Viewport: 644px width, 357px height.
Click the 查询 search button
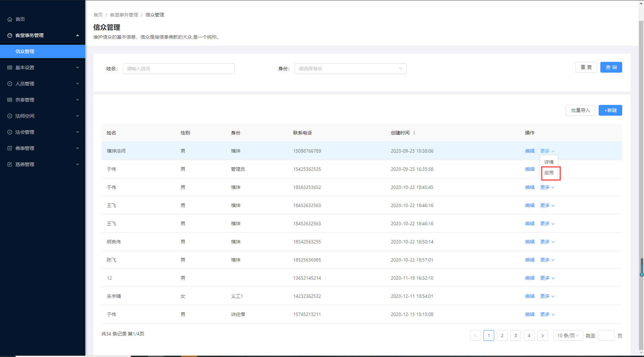coord(611,67)
